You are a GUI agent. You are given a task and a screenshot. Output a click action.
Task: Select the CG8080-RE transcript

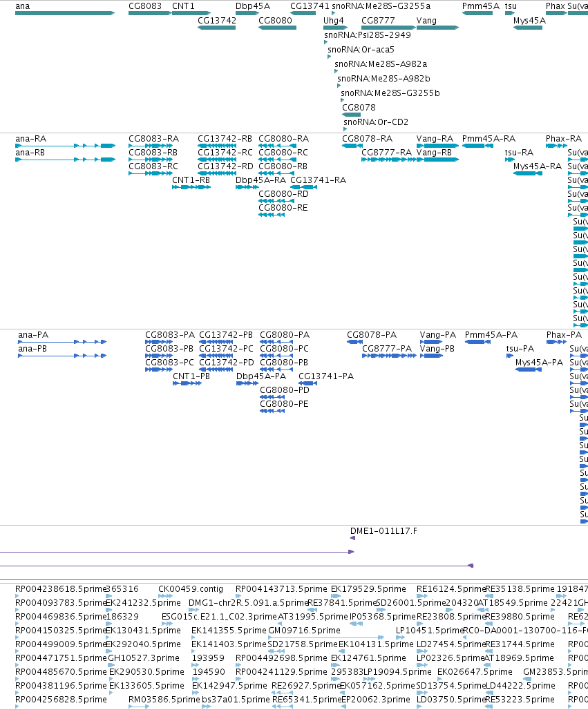pyautogui.click(x=272, y=215)
